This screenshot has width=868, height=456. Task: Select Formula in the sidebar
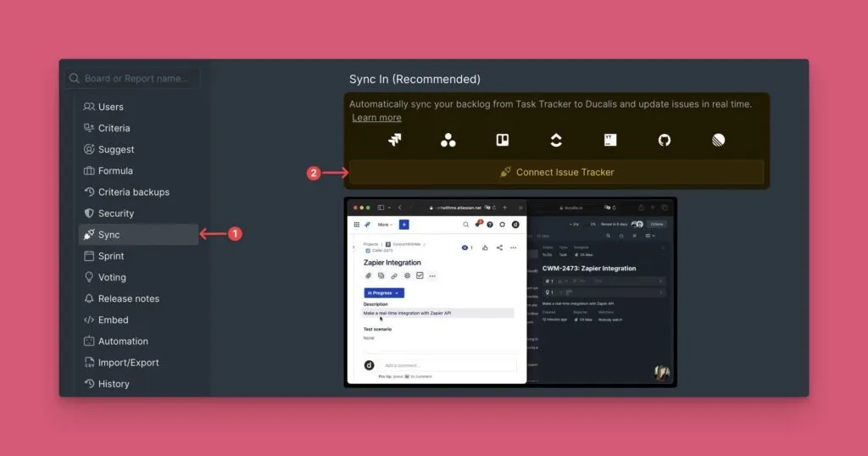point(115,170)
